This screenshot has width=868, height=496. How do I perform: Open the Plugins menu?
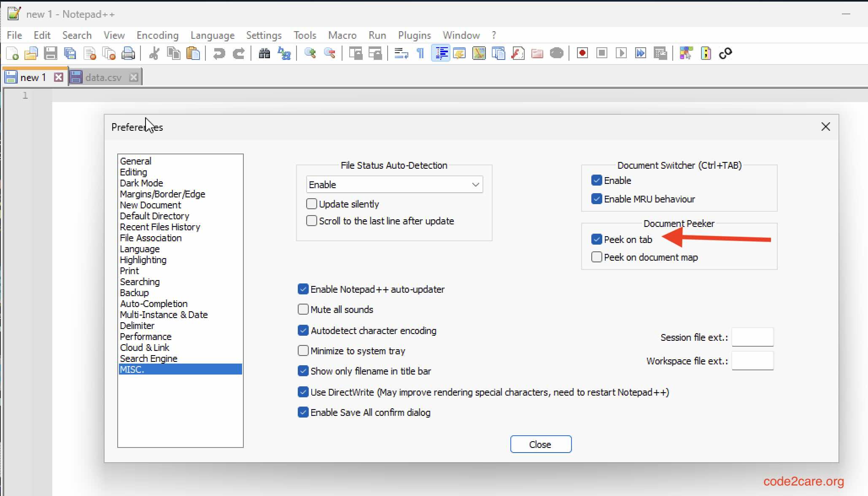414,35
